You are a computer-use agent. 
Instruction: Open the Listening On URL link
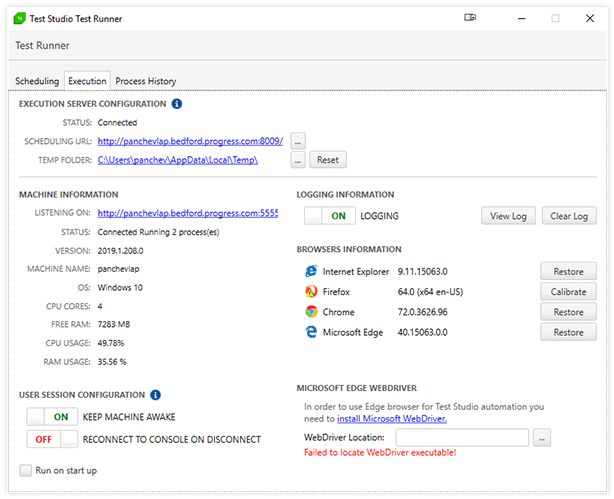point(188,213)
